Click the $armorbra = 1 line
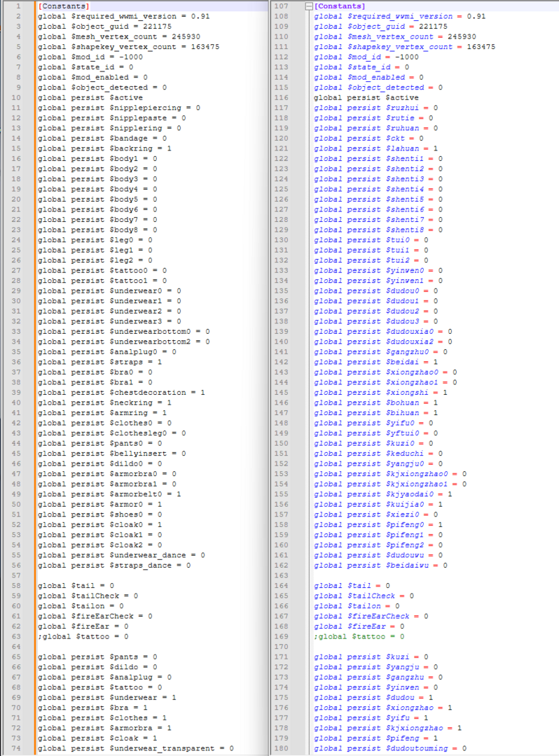559x756 pixels. coord(104,728)
